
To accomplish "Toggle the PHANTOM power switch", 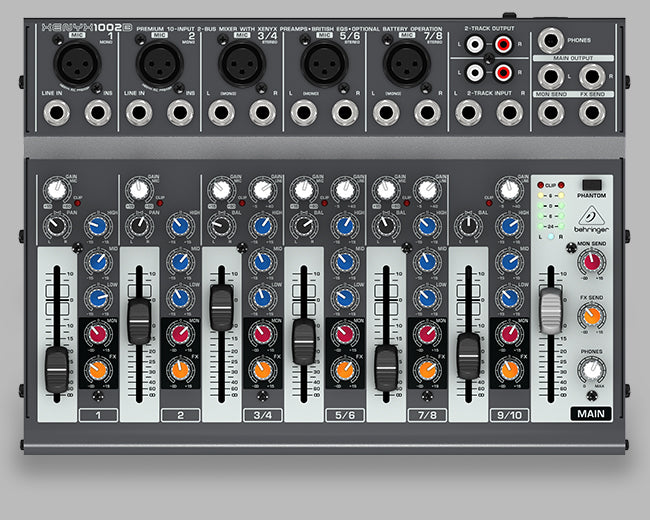I will (592, 184).
